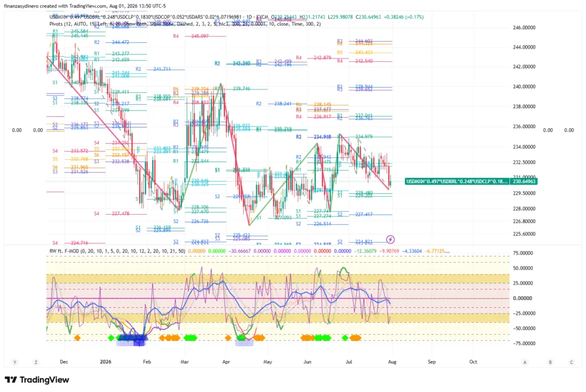Click the finanzasydinero created with TradingView.com caption

click(x=85, y=6)
